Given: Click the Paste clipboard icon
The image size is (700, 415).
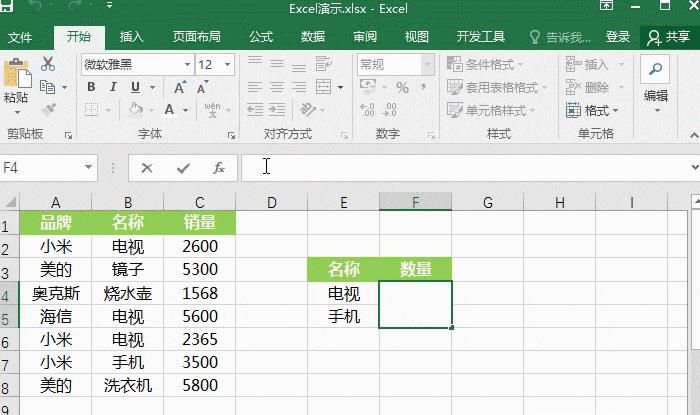Looking at the screenshot, I should click(x=17, y=73).
